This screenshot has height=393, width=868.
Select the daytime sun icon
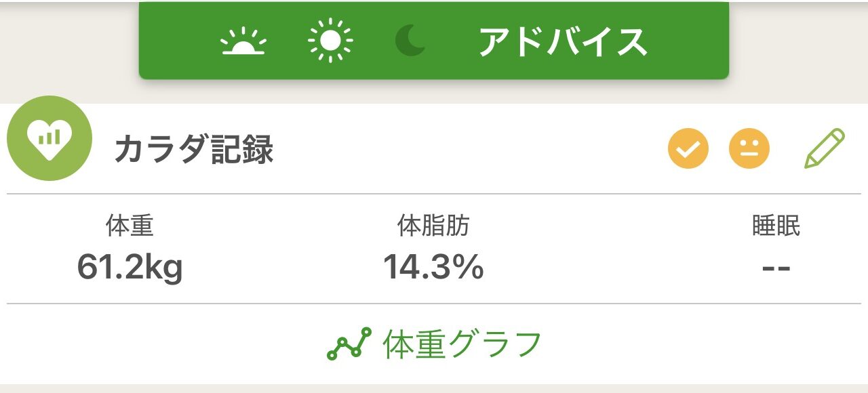coord(330,41)
